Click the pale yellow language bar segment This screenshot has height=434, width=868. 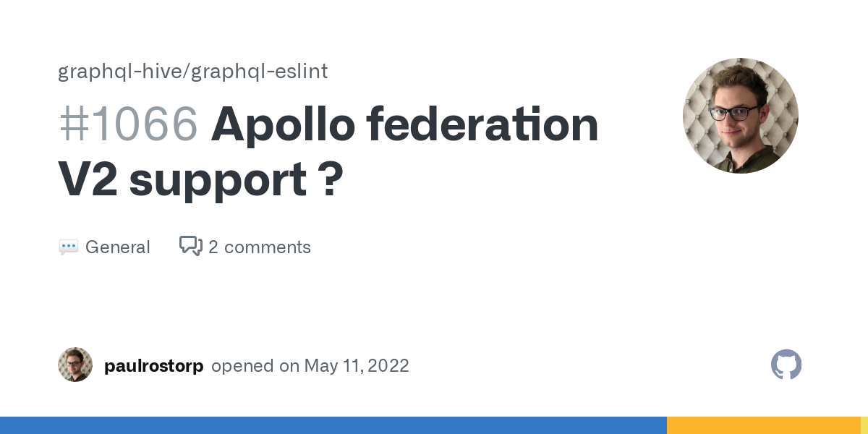click(864, 425)
